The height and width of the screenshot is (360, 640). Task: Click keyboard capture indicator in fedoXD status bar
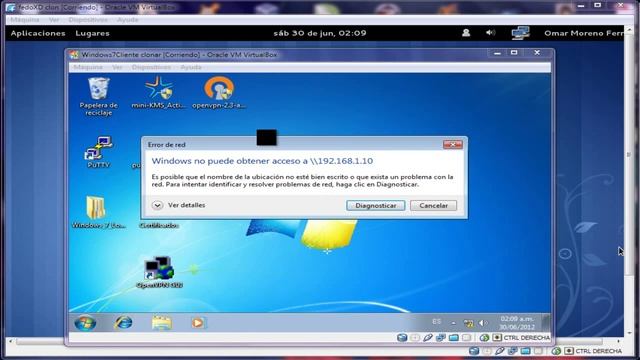[x=569, y=351]
